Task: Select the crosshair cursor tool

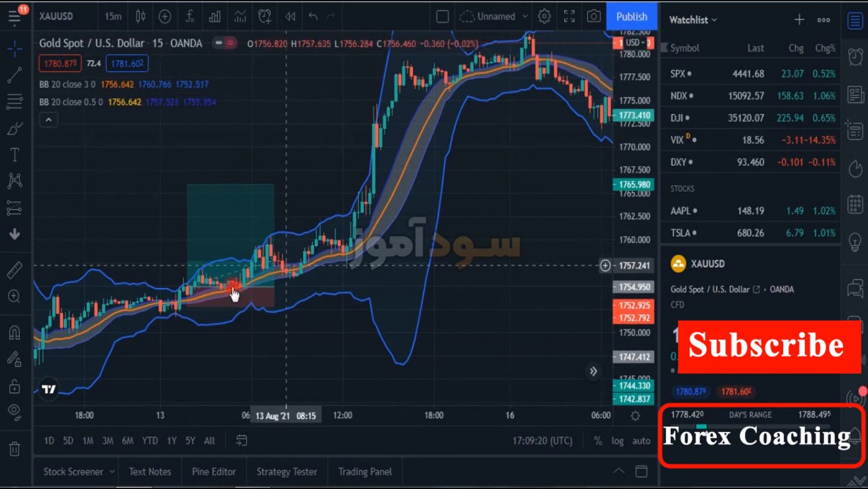Action: pyautogui.click(x=14, y=48)
